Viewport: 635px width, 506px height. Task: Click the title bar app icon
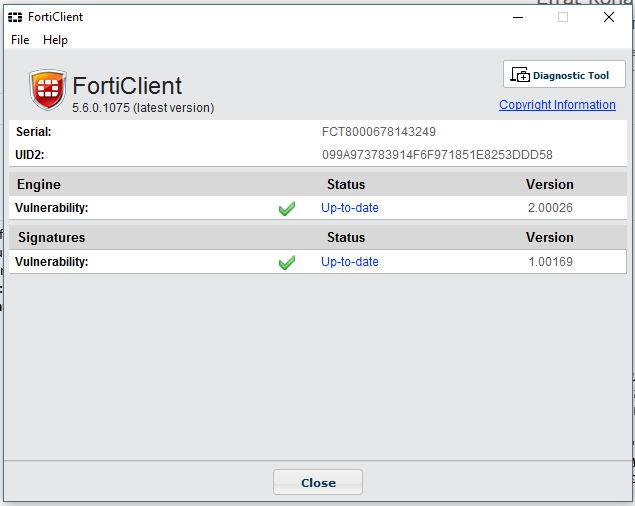coord(15,17)
